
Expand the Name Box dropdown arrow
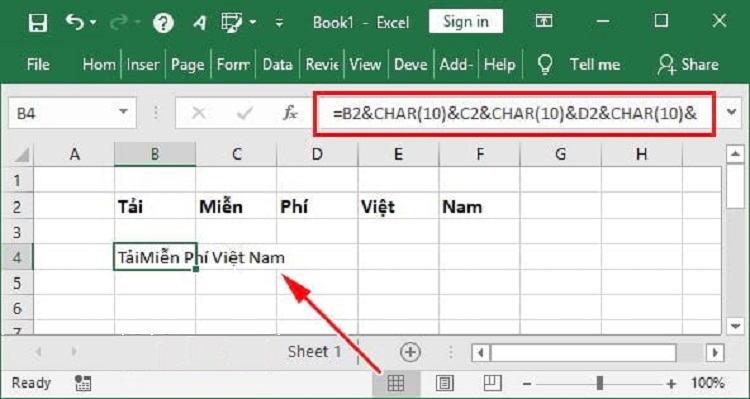[x=124, y=113]
